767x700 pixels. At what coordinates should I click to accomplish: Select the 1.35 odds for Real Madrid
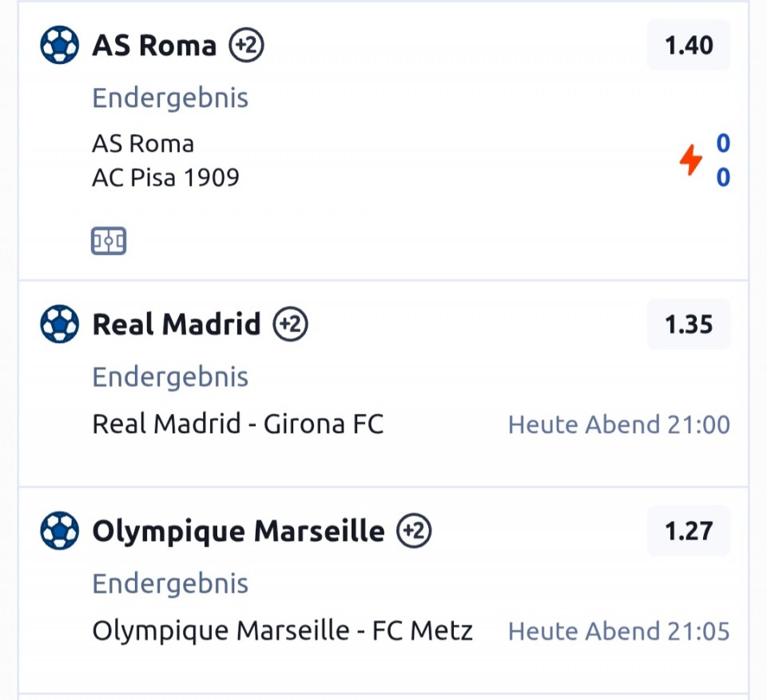689,324
